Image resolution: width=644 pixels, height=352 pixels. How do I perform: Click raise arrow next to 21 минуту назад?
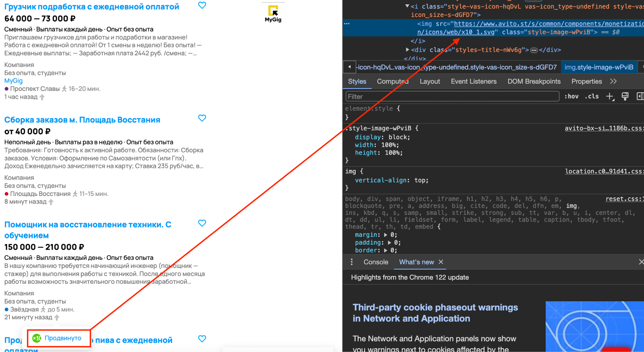57,317
